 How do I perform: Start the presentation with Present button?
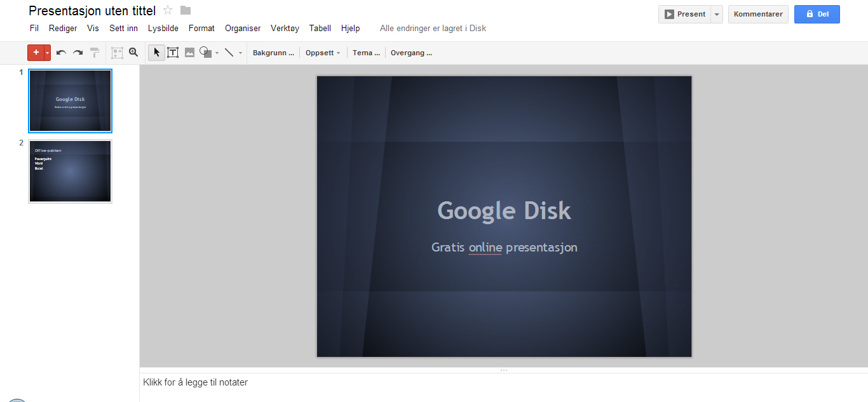point(684,14)
